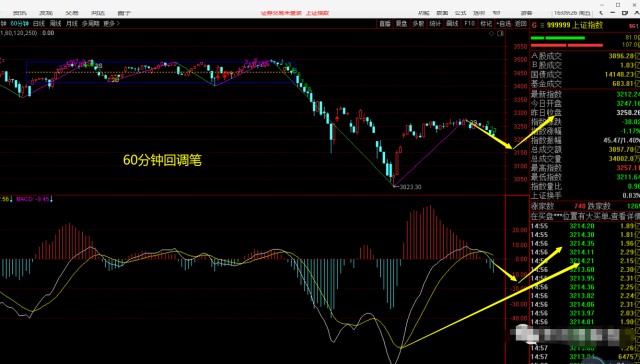Viewport: 640px width, 364px height.
Task: Click the green buy-volume bar under the index title
Action: pos(558,38)
